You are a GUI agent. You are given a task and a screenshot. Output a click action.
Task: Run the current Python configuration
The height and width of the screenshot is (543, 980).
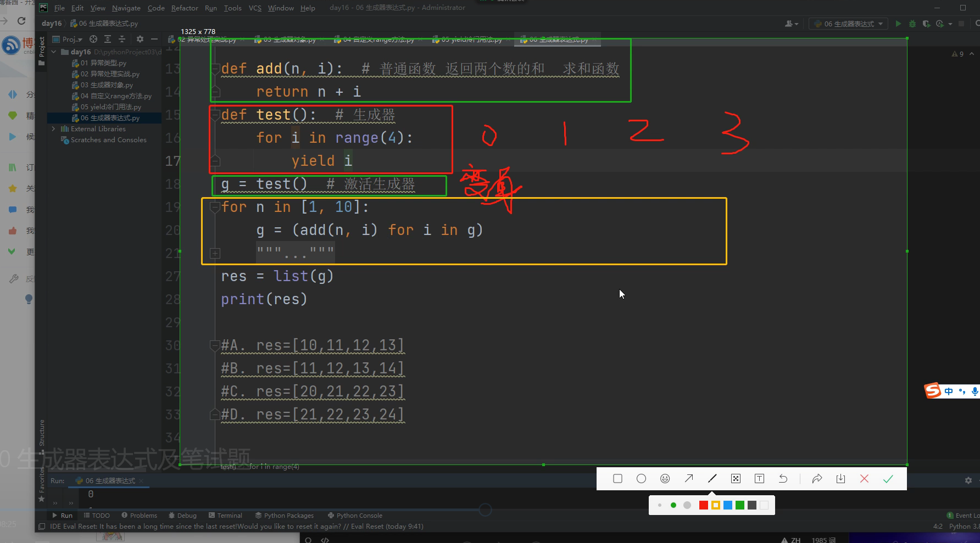click(898, 24)
